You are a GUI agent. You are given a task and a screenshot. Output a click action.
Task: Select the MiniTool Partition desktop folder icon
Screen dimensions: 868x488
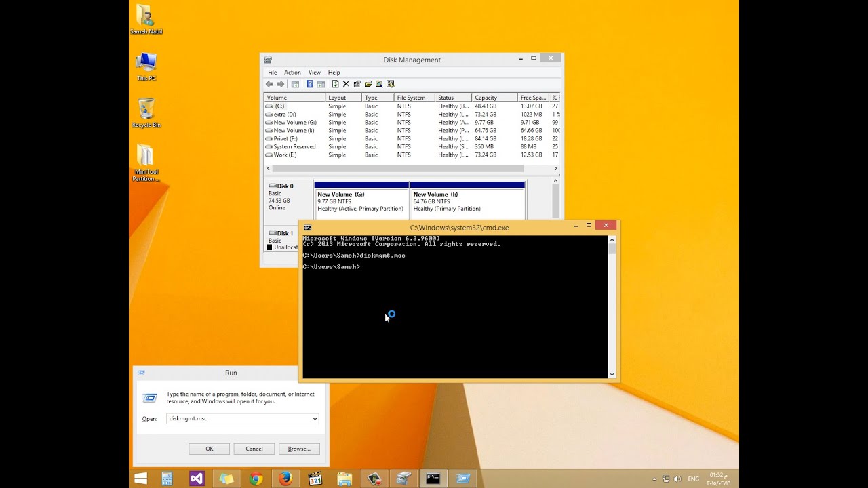click(146, 163)
